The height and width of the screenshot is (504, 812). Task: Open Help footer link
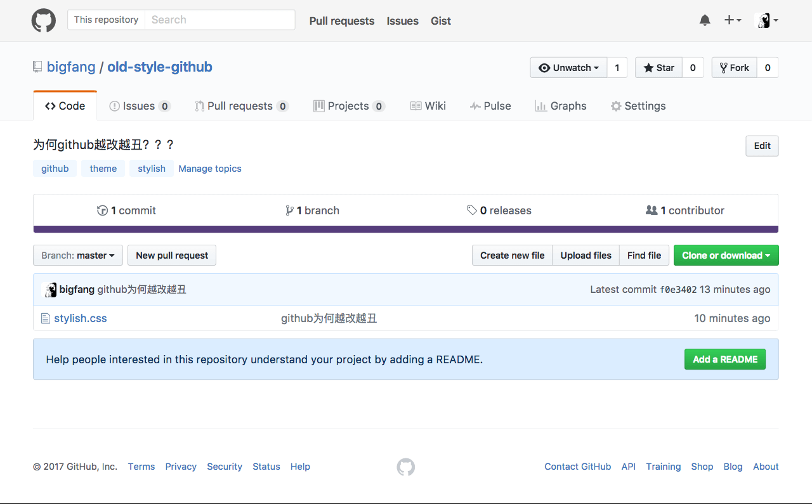click(300, 467)
